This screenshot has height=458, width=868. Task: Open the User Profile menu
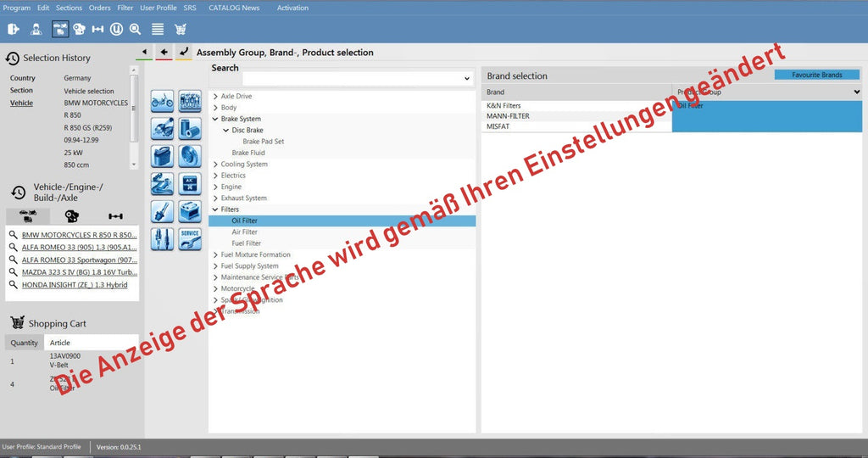(x=159, y=8)
